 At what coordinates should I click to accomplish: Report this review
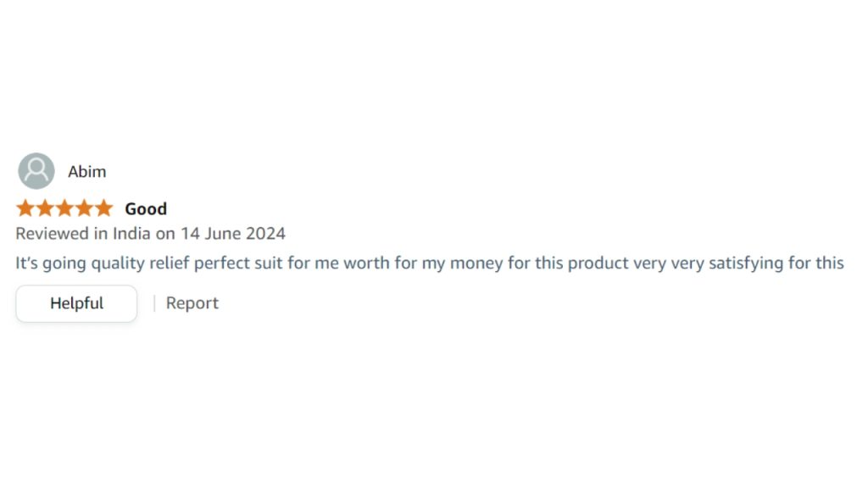[192, 303]
